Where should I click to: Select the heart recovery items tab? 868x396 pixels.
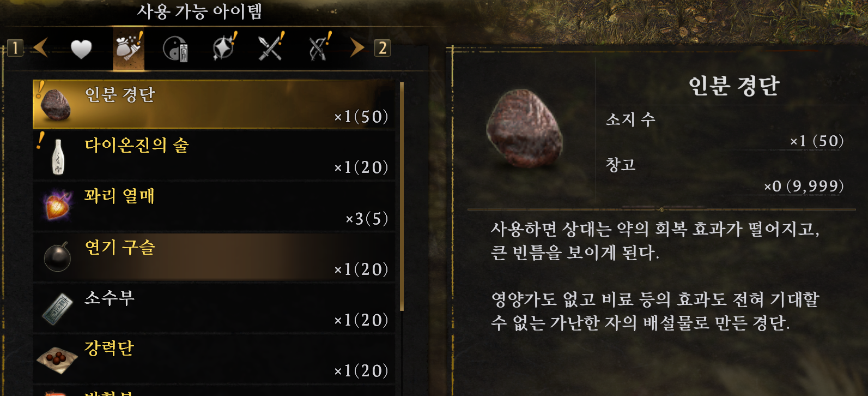tap(81, 49)
